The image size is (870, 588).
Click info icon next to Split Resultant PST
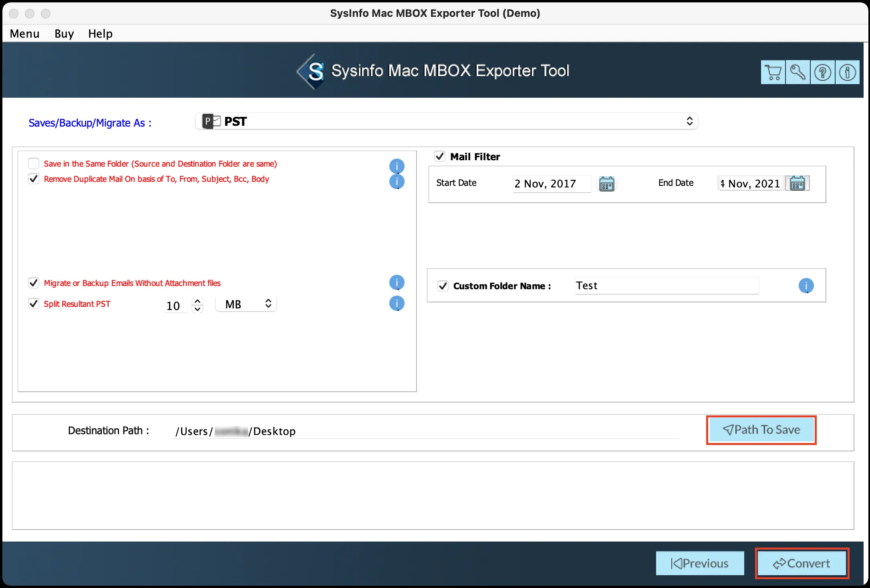point(397,304)
